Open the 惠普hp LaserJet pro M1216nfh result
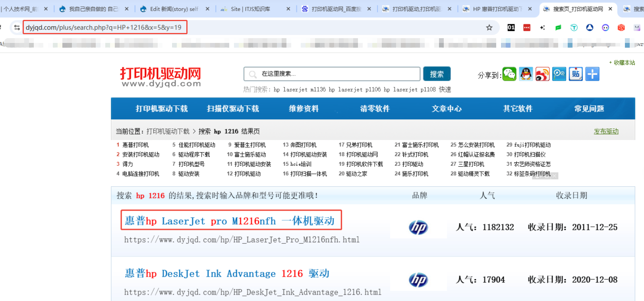This screenshot has width=644, height=301. 230,221
